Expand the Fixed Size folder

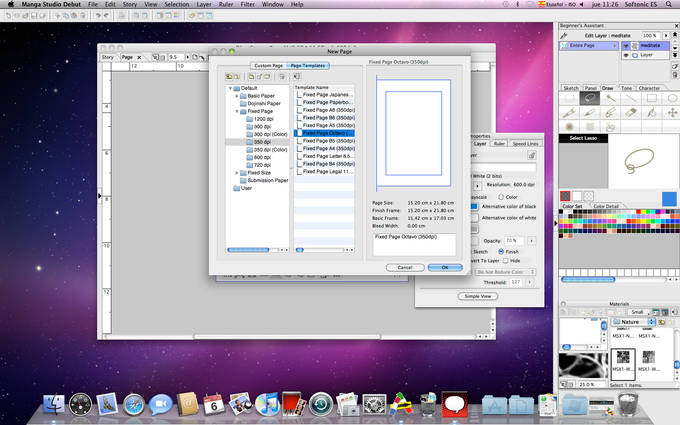click(237, 173)
